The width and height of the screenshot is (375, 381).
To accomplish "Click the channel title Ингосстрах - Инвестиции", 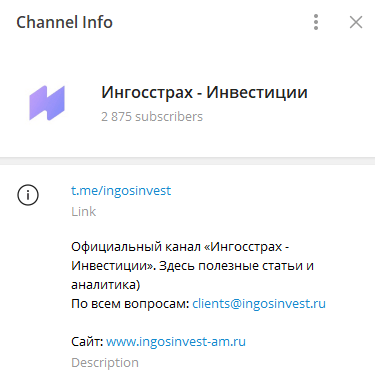I will [204, 92].
